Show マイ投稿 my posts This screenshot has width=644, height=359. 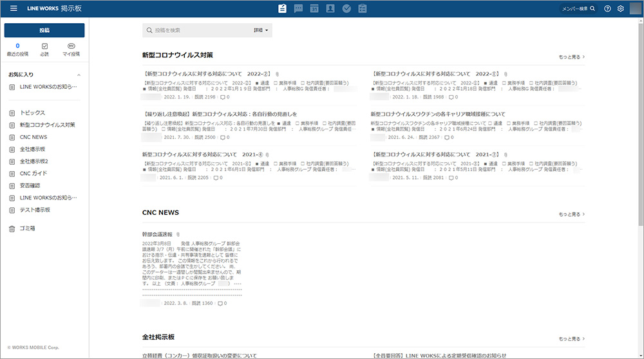click(x=71, y=50)
